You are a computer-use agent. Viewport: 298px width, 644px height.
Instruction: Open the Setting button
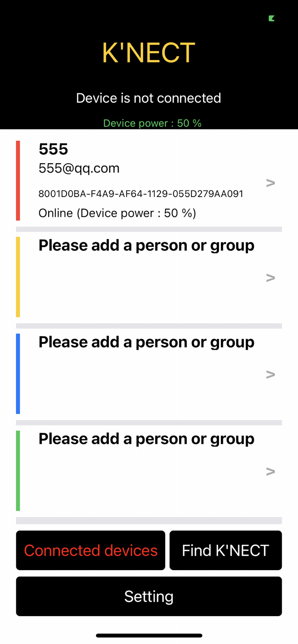[x=149, y=596]
